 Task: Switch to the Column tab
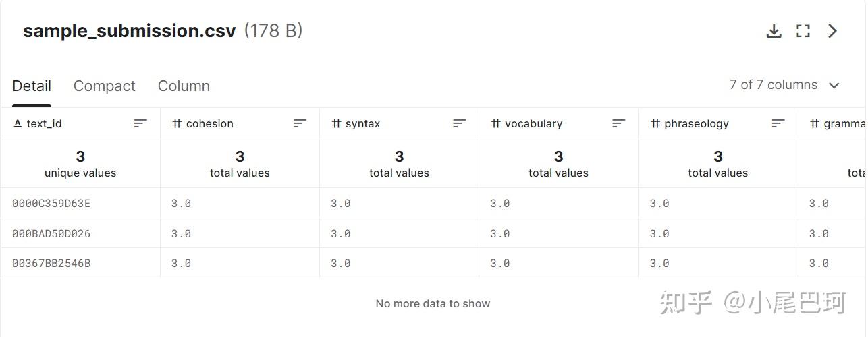184,86
